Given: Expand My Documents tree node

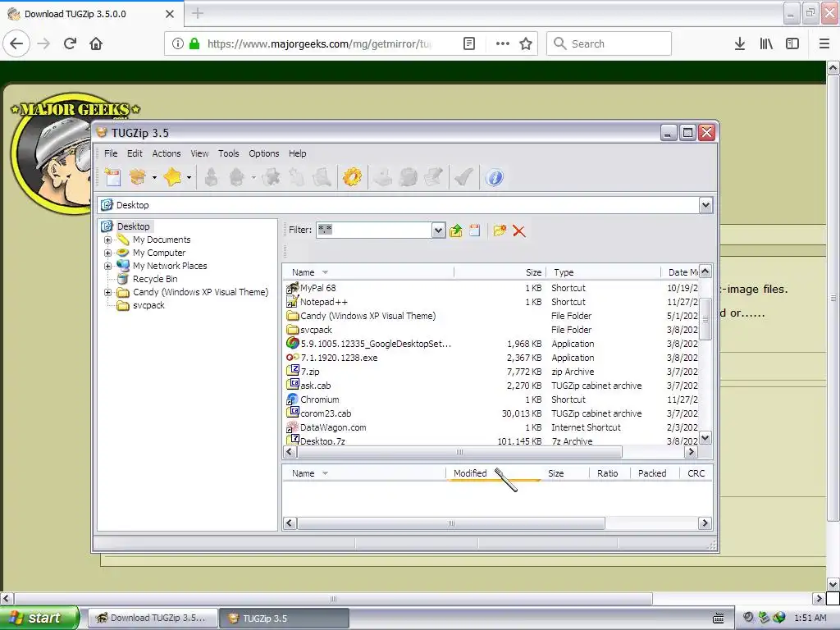Looking at the screenshot, I should [107, 240].
